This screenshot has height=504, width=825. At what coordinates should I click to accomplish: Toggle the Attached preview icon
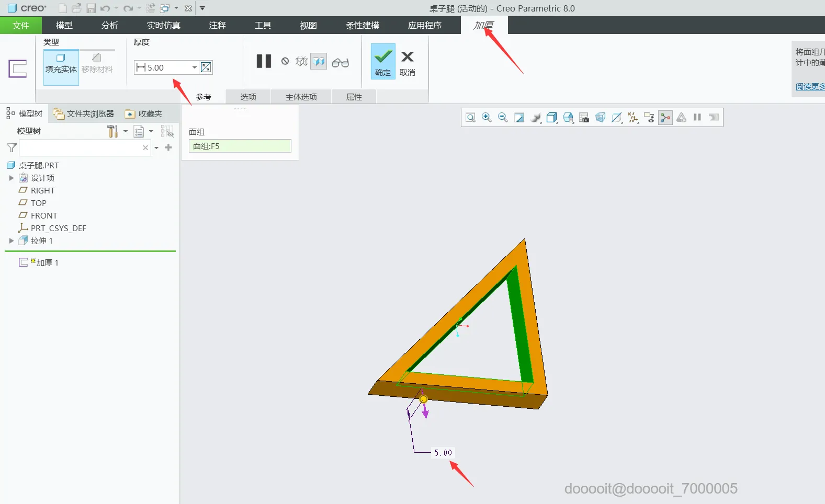[x=319, y=62]
